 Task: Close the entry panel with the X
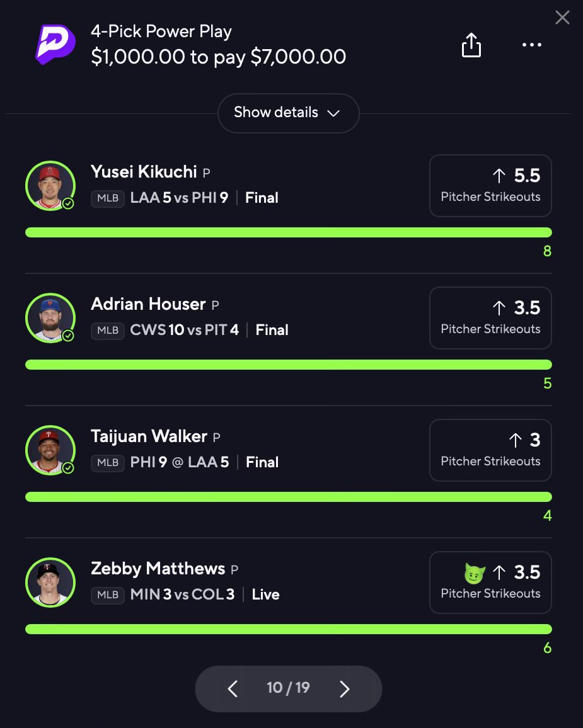click(562, 18)
